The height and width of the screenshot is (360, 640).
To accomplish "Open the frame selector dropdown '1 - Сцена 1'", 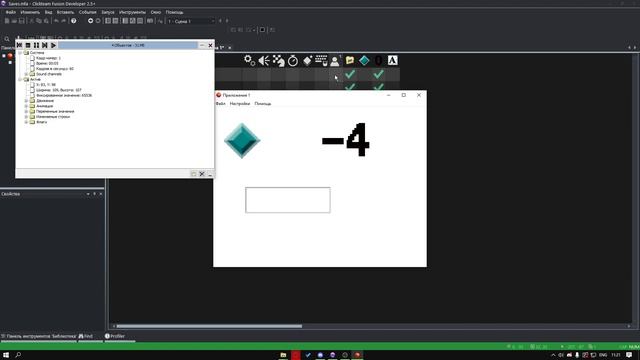I will pyautogui.click(x=191, y=21).
